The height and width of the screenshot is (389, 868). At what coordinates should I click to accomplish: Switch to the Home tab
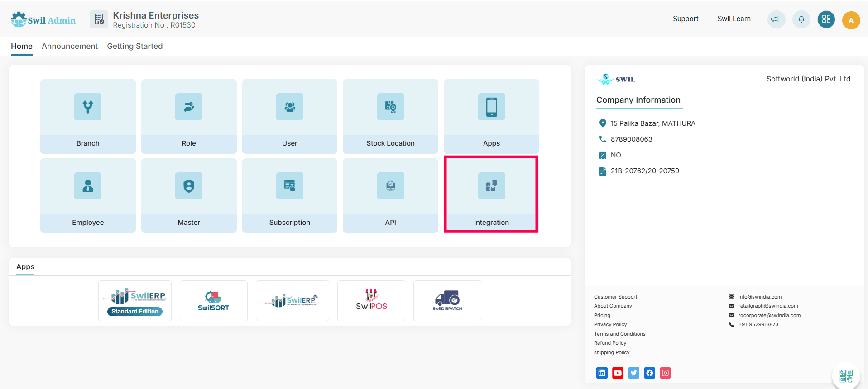pos(22,46)
